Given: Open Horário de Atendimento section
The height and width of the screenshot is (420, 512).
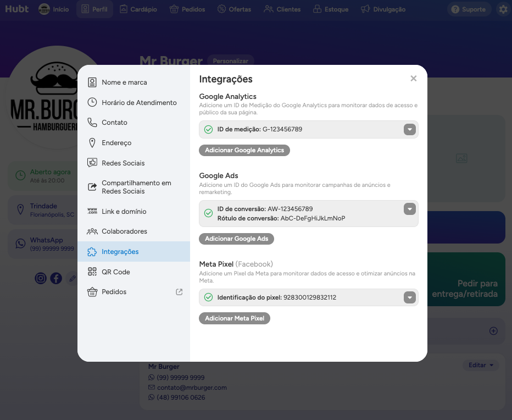Looking at the screenshot, I should (134, 103).
